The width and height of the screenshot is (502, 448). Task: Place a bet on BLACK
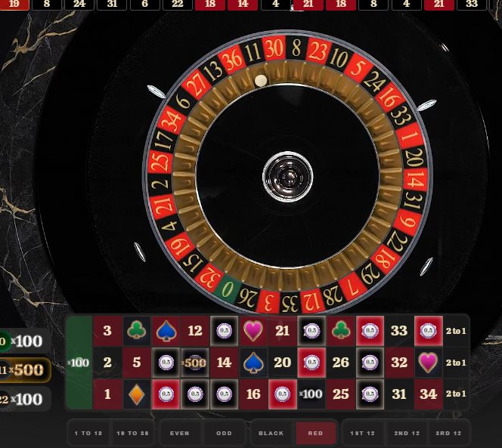click(271, 434)
